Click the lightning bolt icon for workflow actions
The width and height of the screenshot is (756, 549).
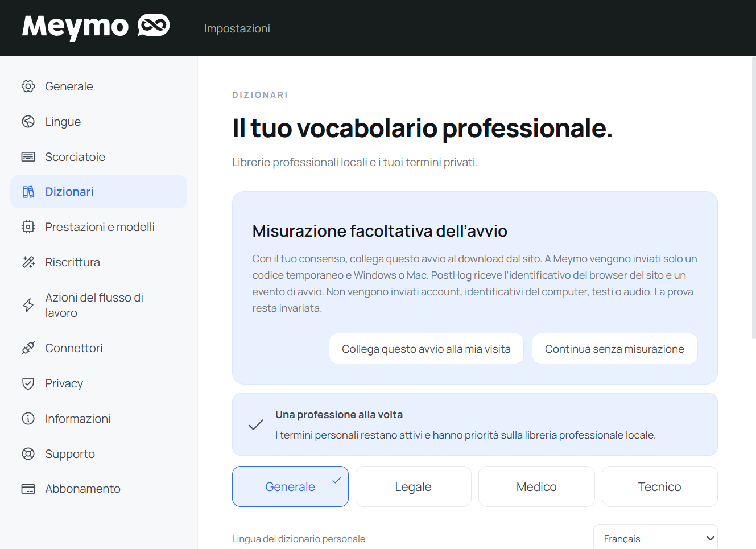click(x=28, y=305)
